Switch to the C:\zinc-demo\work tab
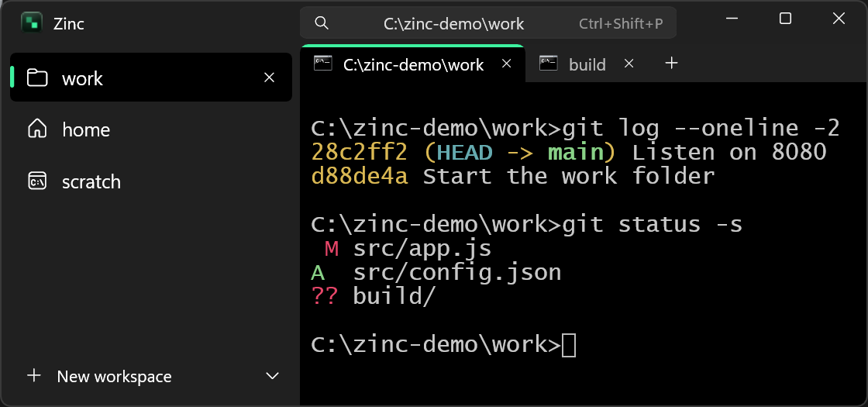 412,64
